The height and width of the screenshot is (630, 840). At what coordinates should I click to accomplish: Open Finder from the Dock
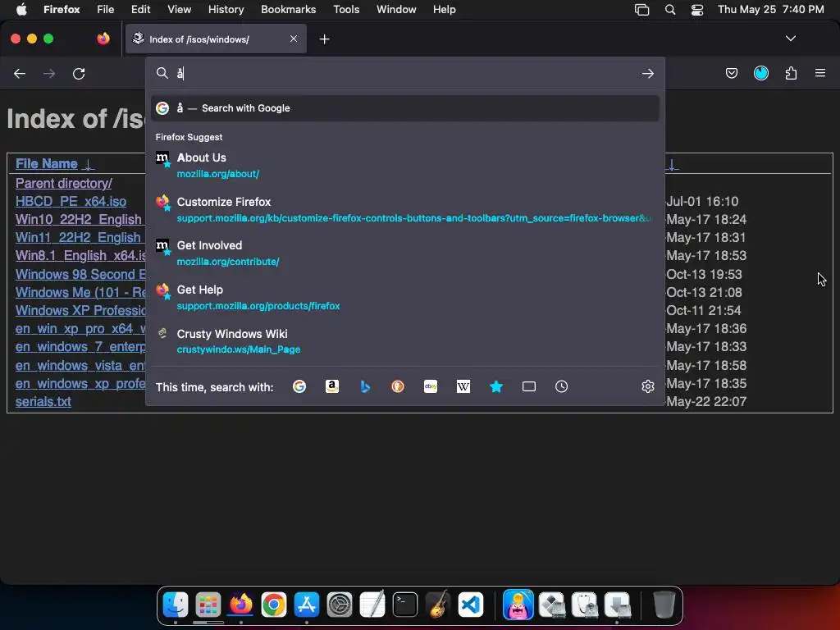(176, 605)
